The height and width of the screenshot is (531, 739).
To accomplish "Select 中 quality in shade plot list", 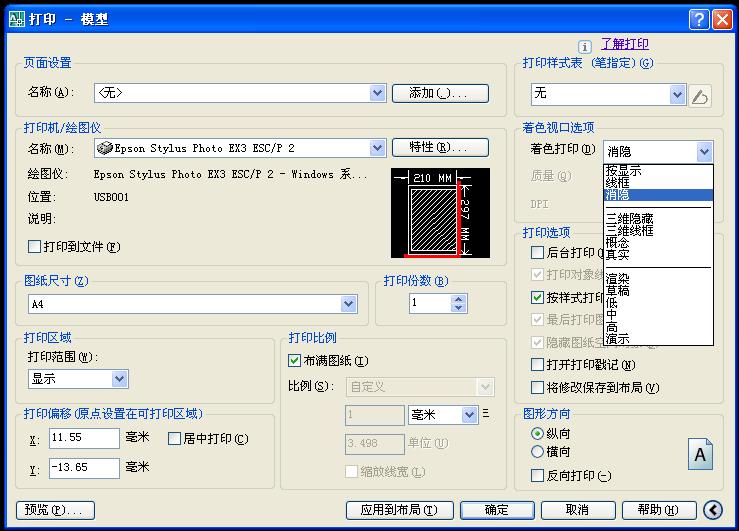I will click(x=658, y=315).
